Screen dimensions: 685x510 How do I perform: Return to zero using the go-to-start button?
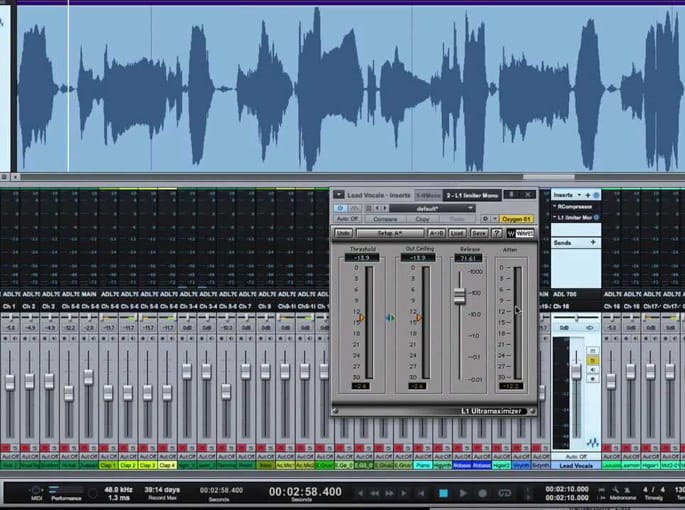421,493
